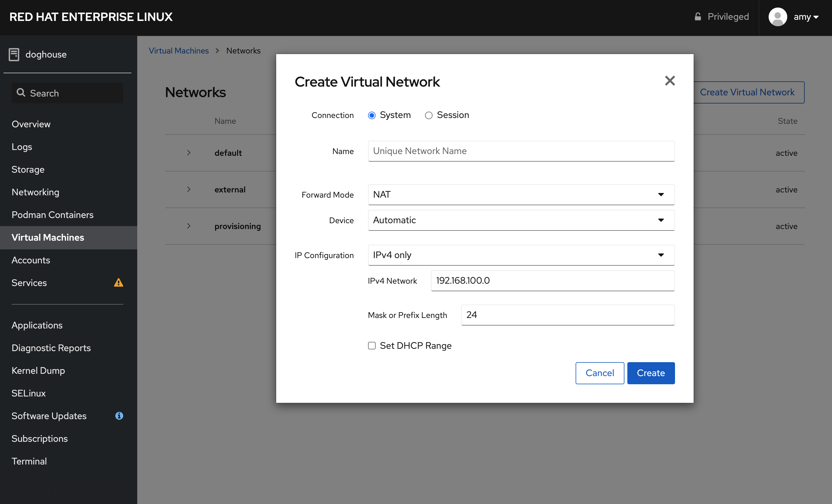Viewport: 832px width, 504px height.
Task: Click the search magnifier icon in sidebar
Action: pos(21,92)
